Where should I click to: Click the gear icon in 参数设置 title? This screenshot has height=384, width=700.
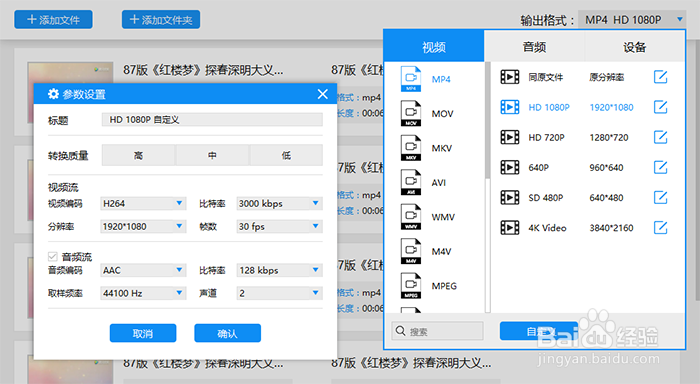tap(53, 94)
